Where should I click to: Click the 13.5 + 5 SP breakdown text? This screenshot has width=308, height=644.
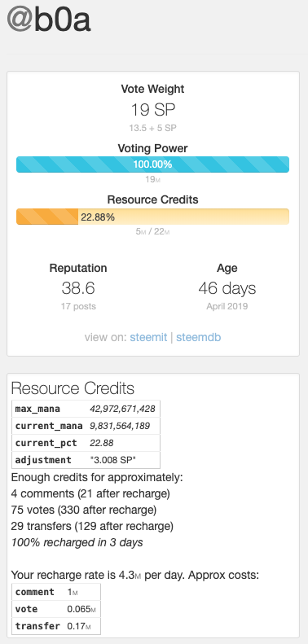click(x=152, y=128)
